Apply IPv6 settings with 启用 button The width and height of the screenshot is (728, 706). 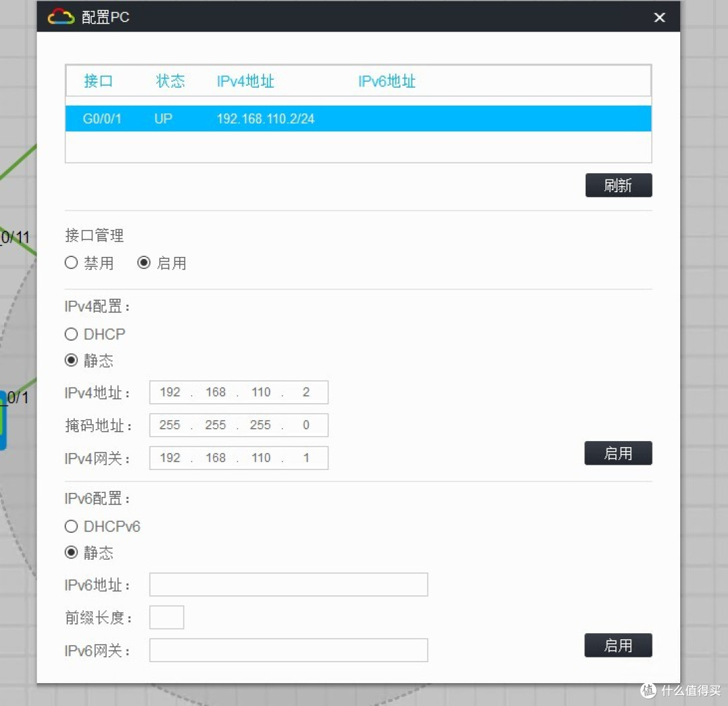(x=618, y=645)
